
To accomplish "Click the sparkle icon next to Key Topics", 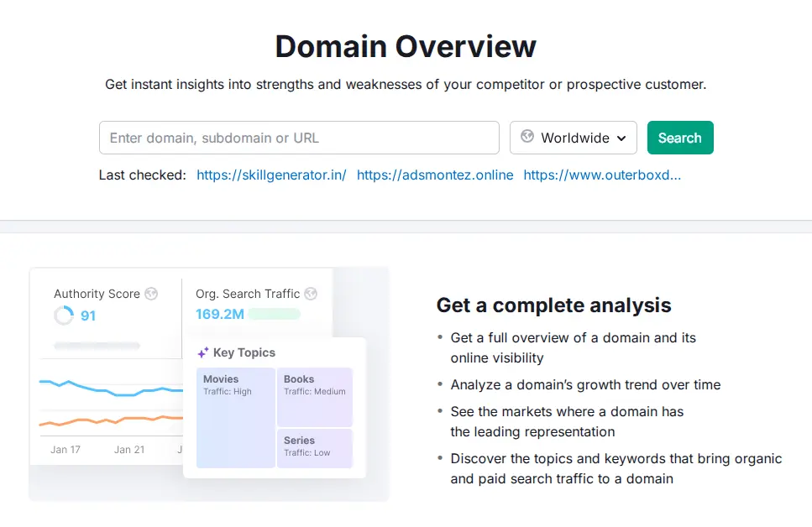I will [x=202, y=353].
